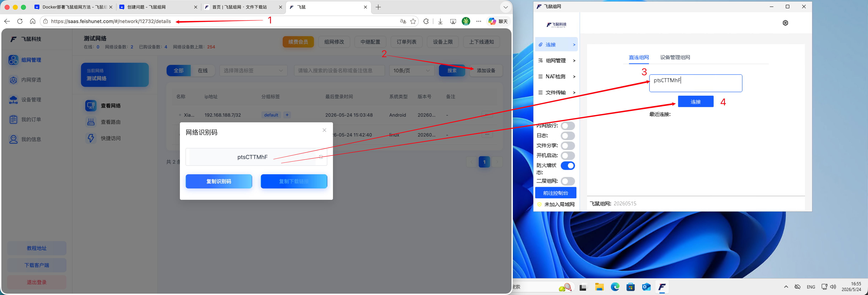Go to pagination page 1
The height and width of the screenshot is (295, 868).
pyautogui.click(x=484, y=162)
